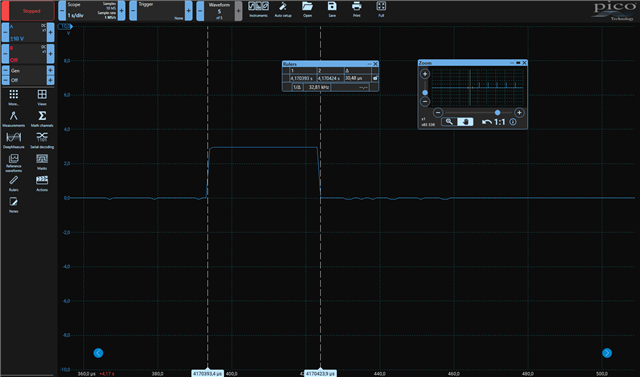640x377 pixels.
Task: Open Scope timebase settings panel
Action: (91, 11)
